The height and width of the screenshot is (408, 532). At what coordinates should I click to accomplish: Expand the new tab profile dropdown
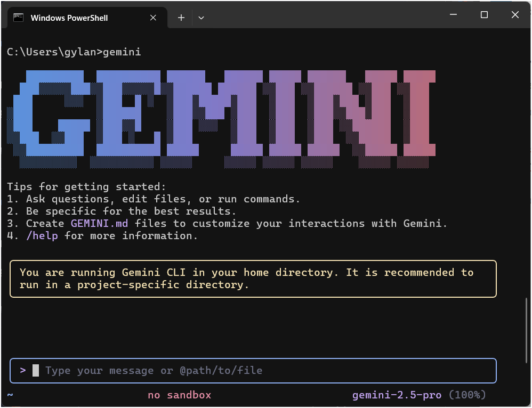click(201, 18)
